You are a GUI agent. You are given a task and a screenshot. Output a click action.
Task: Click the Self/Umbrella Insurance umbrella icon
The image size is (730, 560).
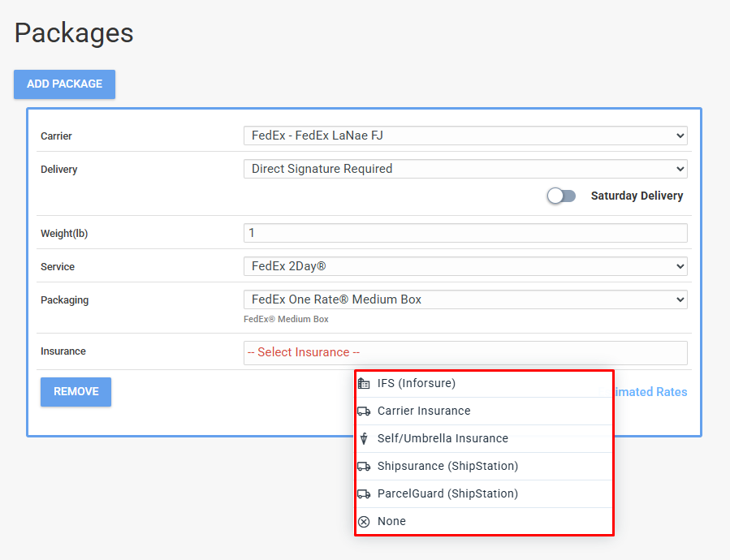364,438
